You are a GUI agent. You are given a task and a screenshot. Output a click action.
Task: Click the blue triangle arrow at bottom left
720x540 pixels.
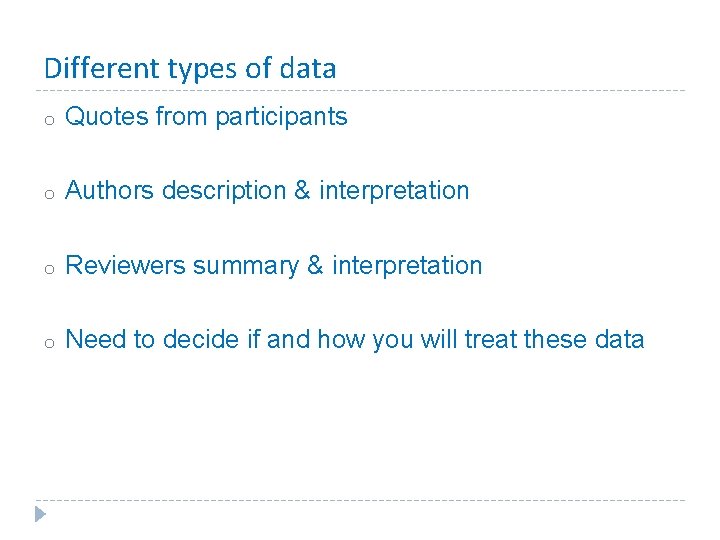39,515
